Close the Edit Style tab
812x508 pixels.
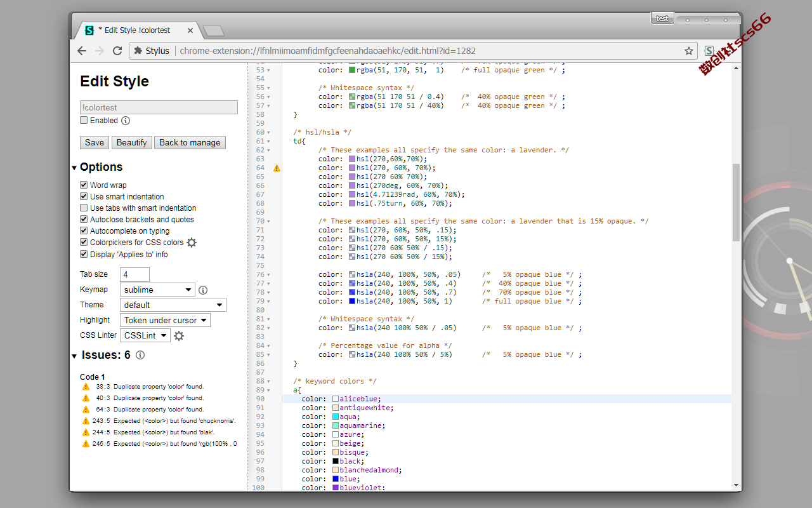pos(190,30)
